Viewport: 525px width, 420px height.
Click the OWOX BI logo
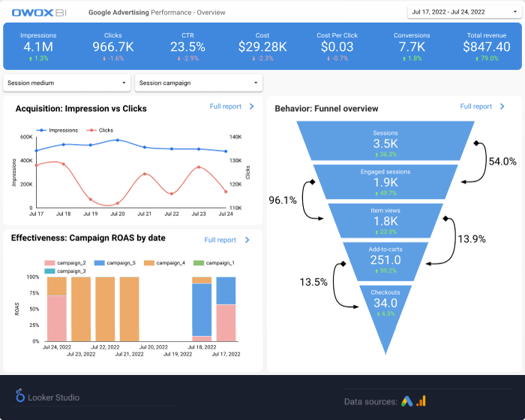39,13
